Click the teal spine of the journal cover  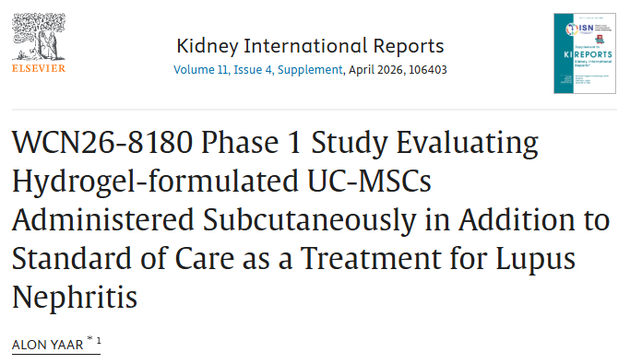[x=564, y=53]
